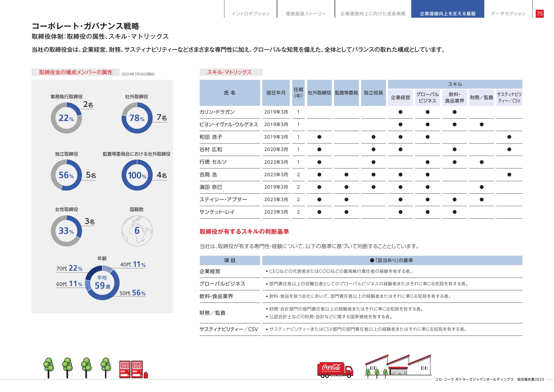554x392 pixels.
Task: Click the active 企業価値向上を支える基盤 tab
Action: pos(448,13)
